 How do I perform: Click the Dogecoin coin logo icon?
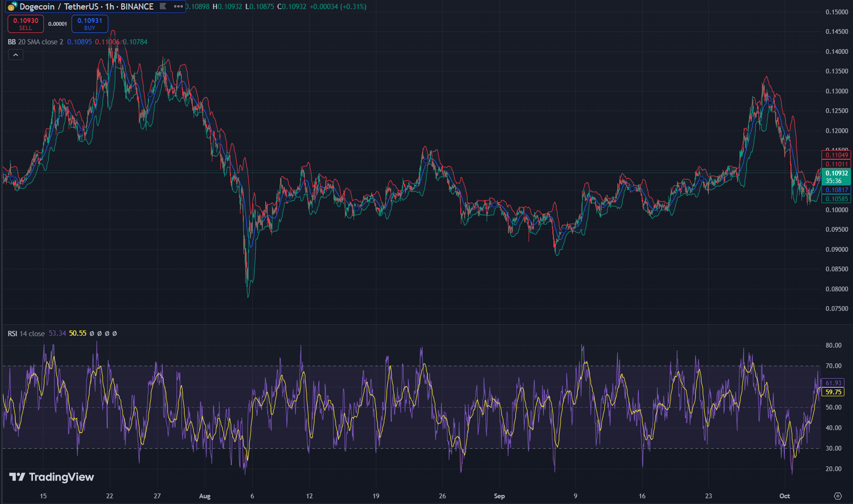[12, 7]
